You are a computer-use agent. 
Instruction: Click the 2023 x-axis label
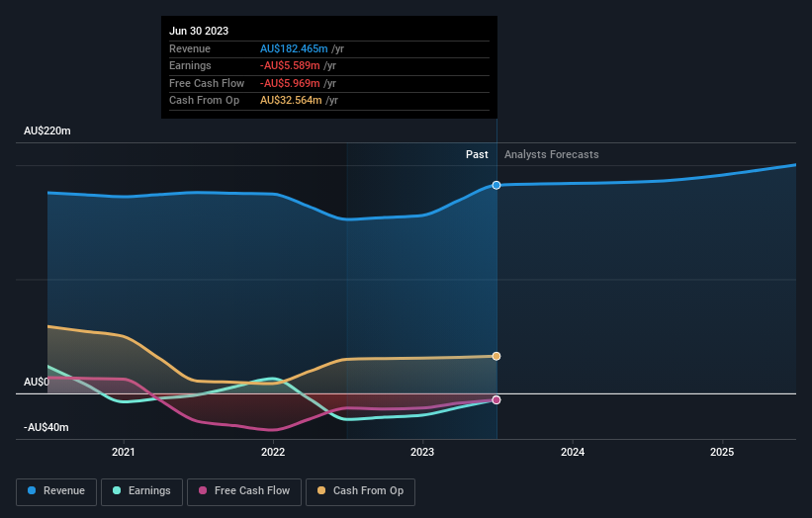[422, 453]
